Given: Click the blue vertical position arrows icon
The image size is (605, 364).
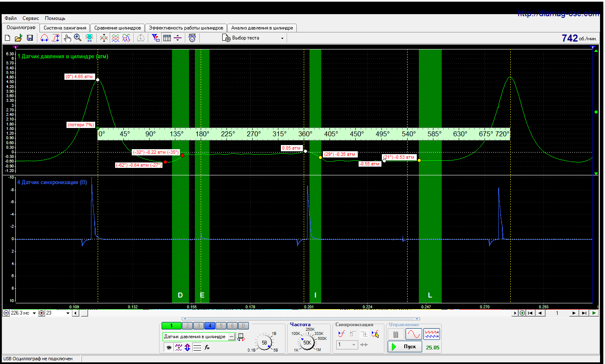Looking at the screenshot, I should pyautogui.click(x=187, y=347).
